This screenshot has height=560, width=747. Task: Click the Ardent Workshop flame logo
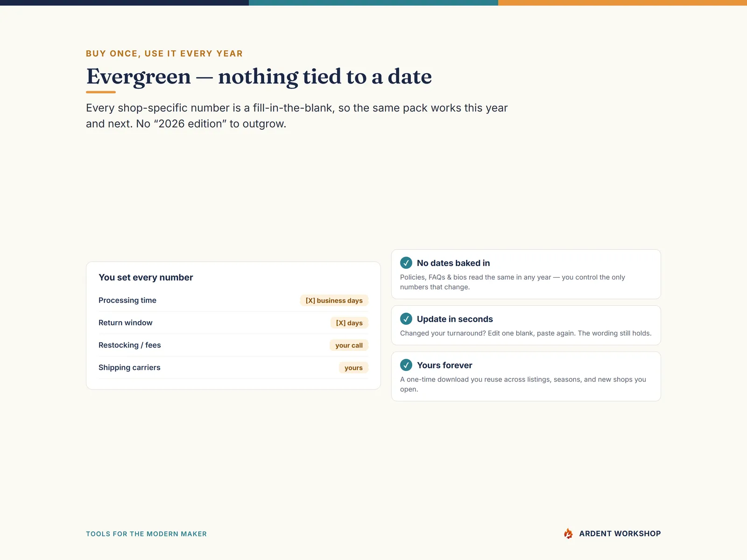[x=568, y=533]
